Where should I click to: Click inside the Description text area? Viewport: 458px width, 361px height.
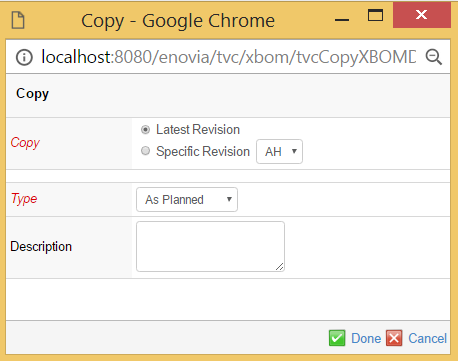(210, 246)
